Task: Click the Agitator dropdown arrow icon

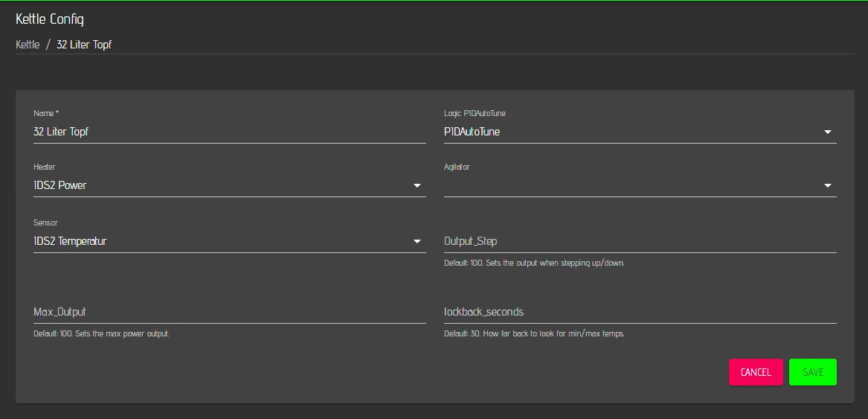Action: 828,186
